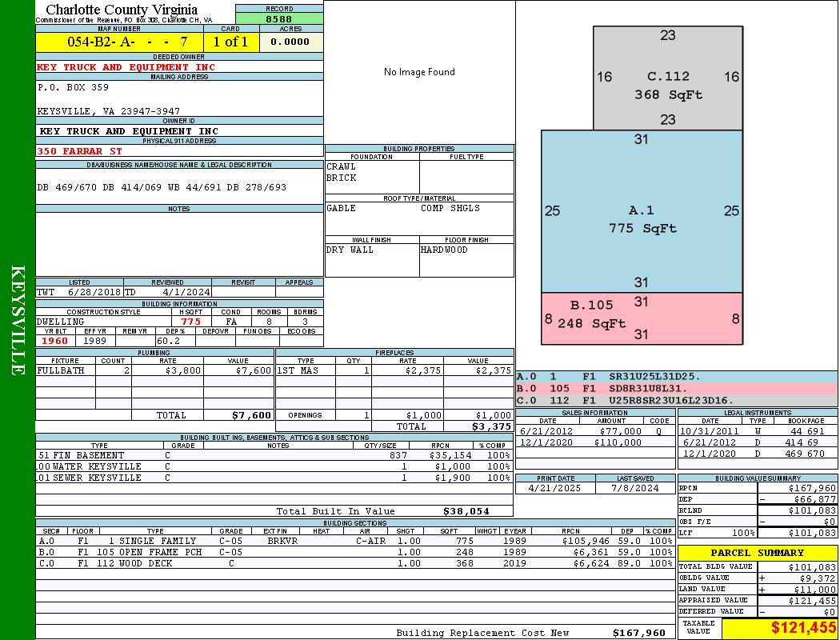
Task: Select the No Image Found photo placeholder
Action: pyautogui.click(x=419, y=72)
